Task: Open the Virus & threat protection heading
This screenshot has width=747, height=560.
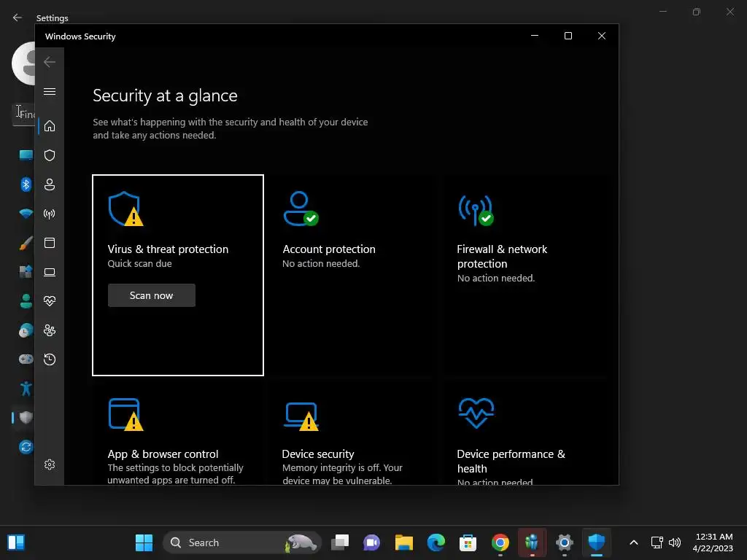Action: coord(168,249)
